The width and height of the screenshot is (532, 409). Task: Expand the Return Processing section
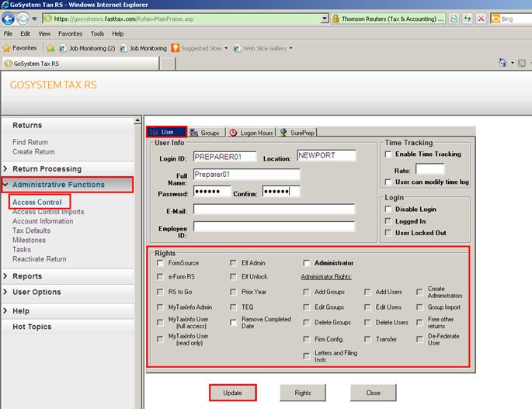click(47, 168)
